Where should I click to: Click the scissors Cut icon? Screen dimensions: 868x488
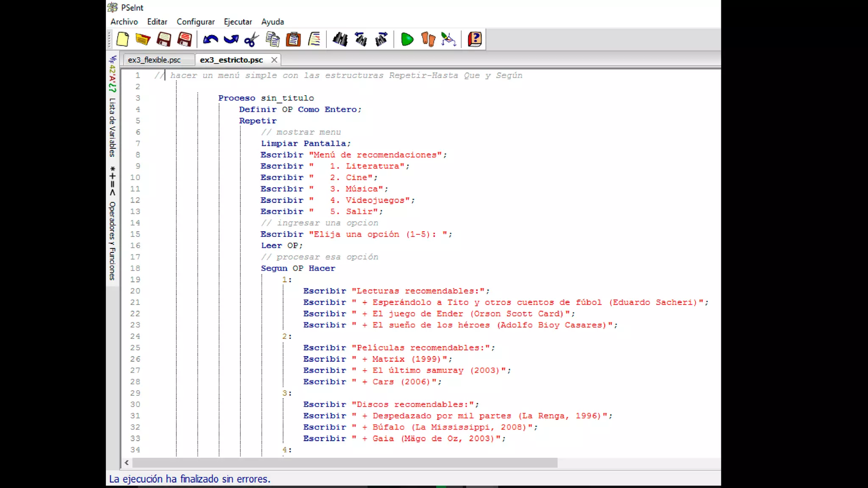(x=251, y=39)
